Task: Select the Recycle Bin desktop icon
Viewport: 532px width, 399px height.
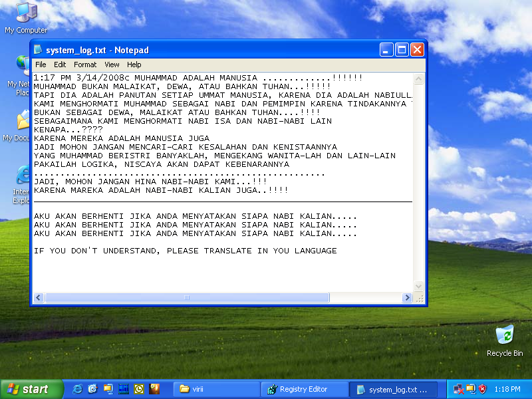Action: (x=505, y=340)
